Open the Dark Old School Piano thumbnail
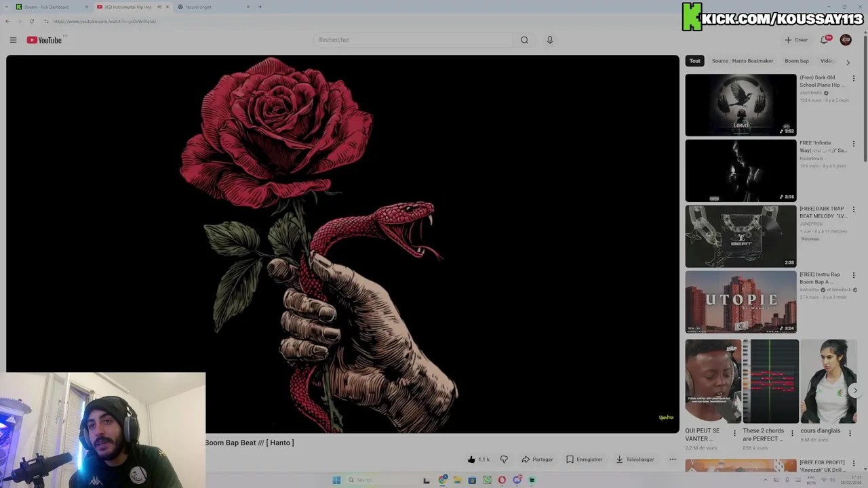Image resolution: width=868 pixels, height=488 pixels. (741, 105)
